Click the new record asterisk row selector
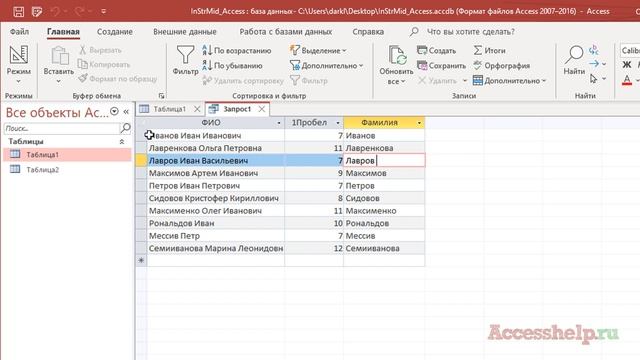This screenshot has height=360, width=640. [x=141, y=260]
